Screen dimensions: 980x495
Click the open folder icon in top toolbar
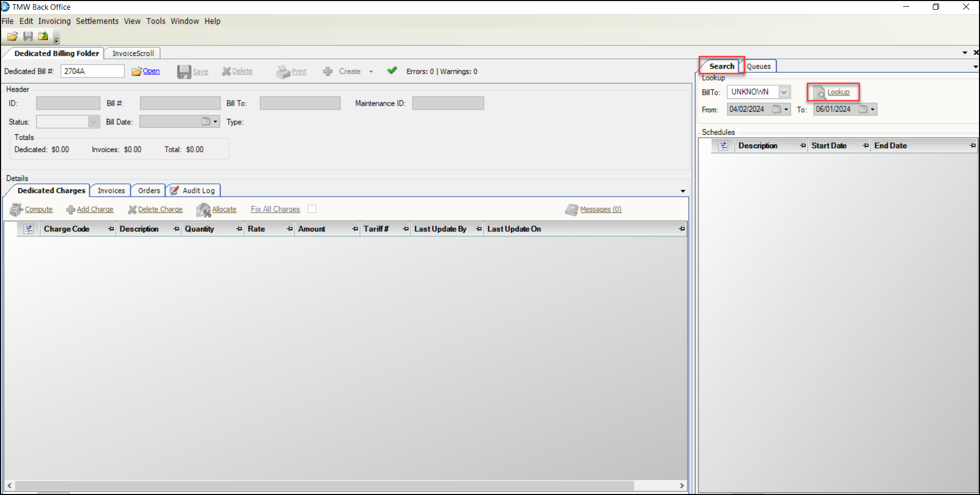pos(12,36)
